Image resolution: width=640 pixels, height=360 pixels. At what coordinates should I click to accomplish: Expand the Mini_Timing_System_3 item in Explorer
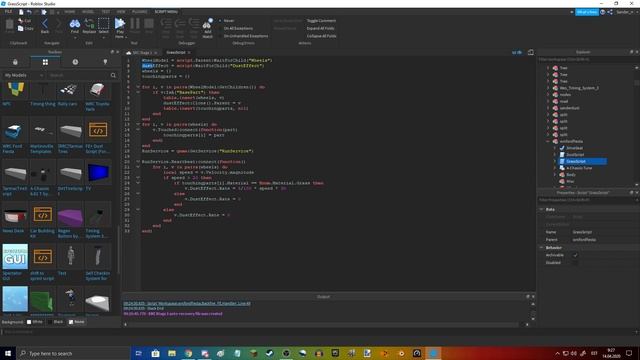click(548, 88)
